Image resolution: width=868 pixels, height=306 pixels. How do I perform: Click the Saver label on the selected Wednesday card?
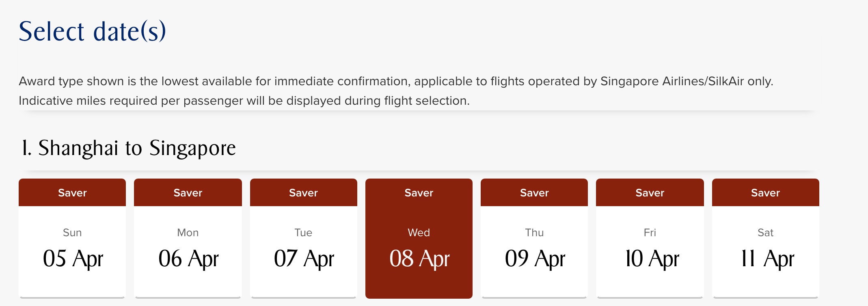click(419, 193)
